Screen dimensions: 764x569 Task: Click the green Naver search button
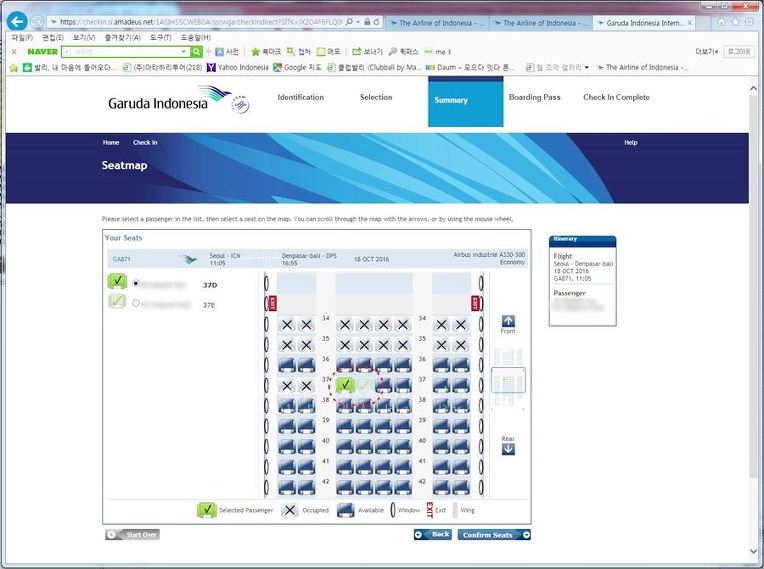[x=196, y=52]
